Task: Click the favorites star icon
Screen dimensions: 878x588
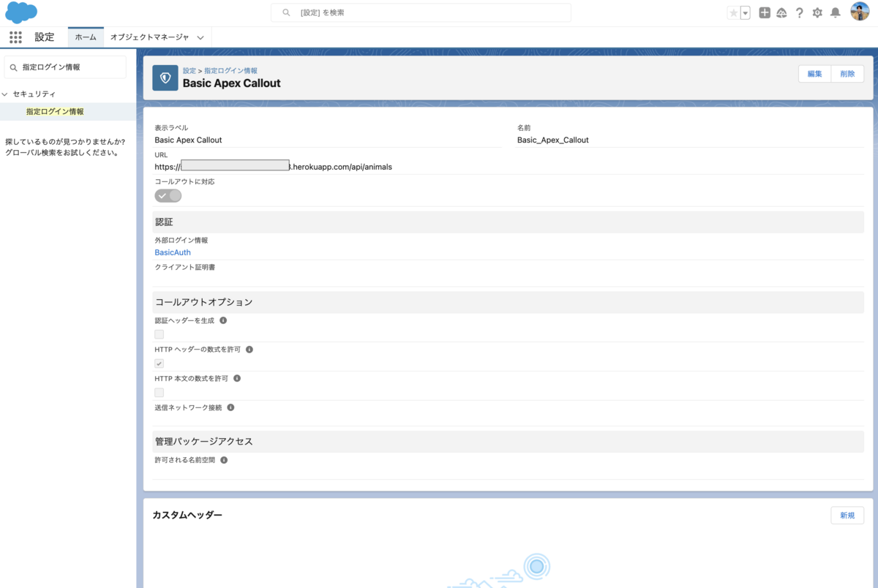Action: tap(733, 12)
